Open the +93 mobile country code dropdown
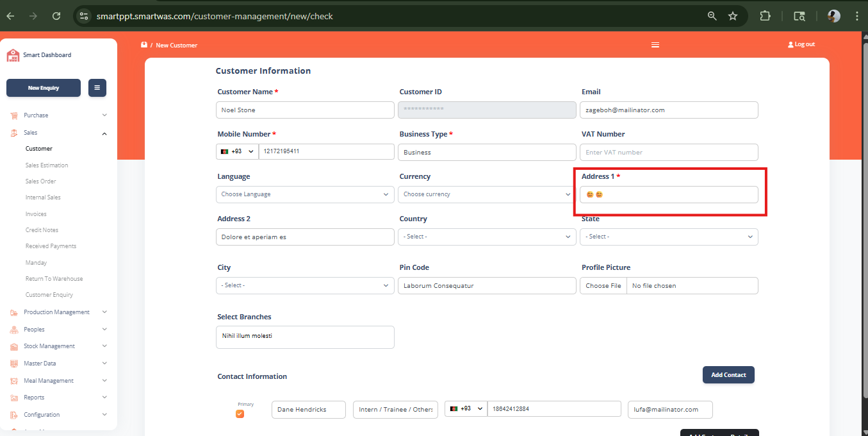 click(238, 152)
